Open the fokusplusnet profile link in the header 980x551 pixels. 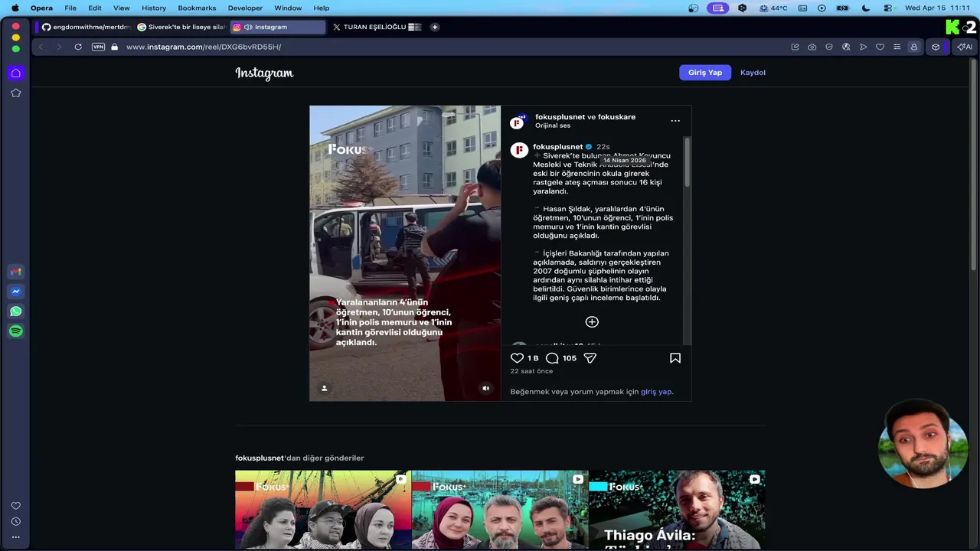coord(559,117)
